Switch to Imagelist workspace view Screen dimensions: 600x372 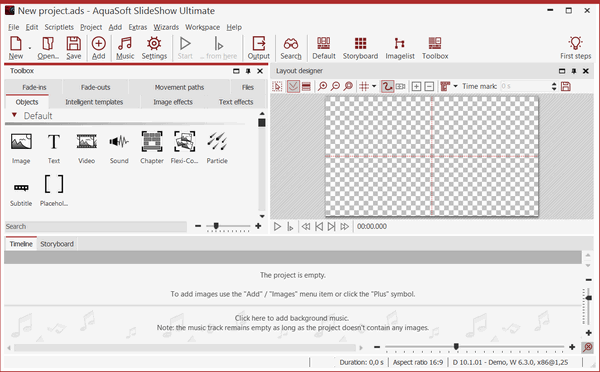400,48
